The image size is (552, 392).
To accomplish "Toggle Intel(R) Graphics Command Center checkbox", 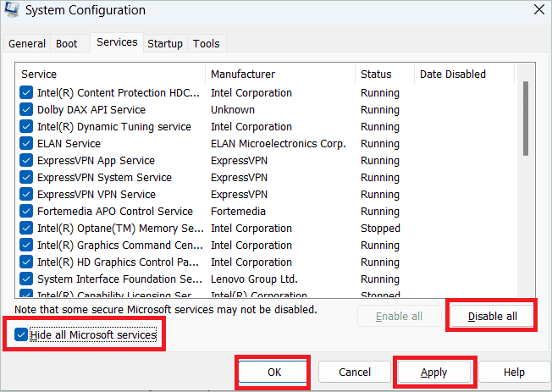I will tap(26, 245).
